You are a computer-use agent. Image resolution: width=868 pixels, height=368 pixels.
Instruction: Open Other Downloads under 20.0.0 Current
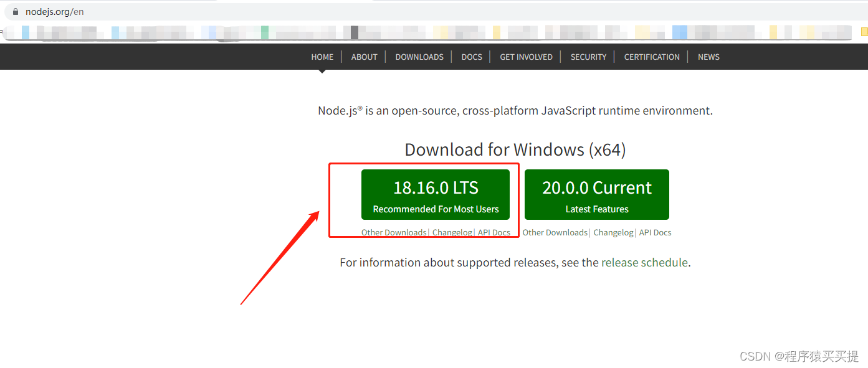click(555, 232)
